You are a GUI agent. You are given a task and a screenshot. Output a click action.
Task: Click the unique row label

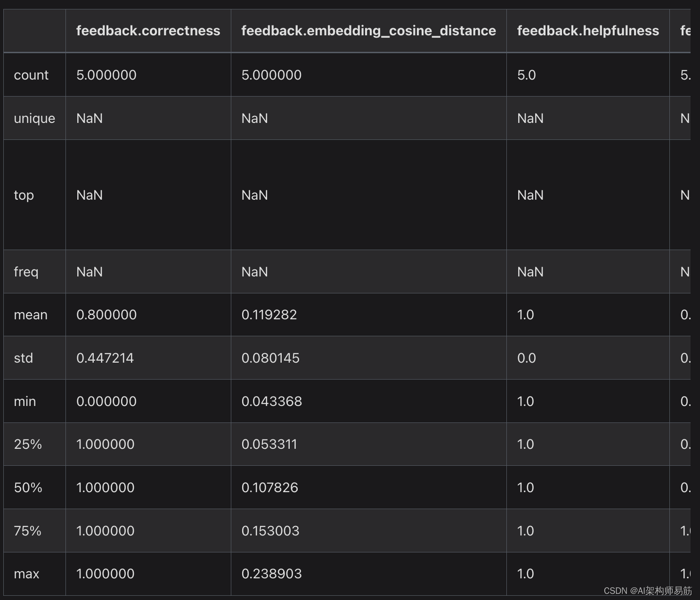(34, 118)
